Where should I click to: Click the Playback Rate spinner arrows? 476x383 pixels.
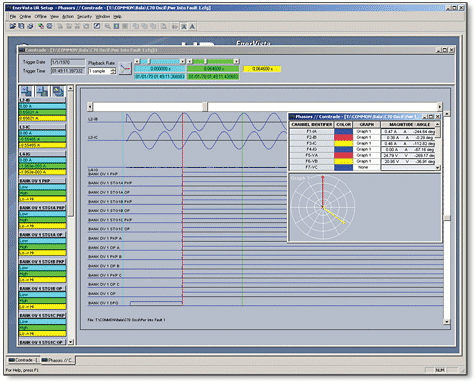(113, 71)
